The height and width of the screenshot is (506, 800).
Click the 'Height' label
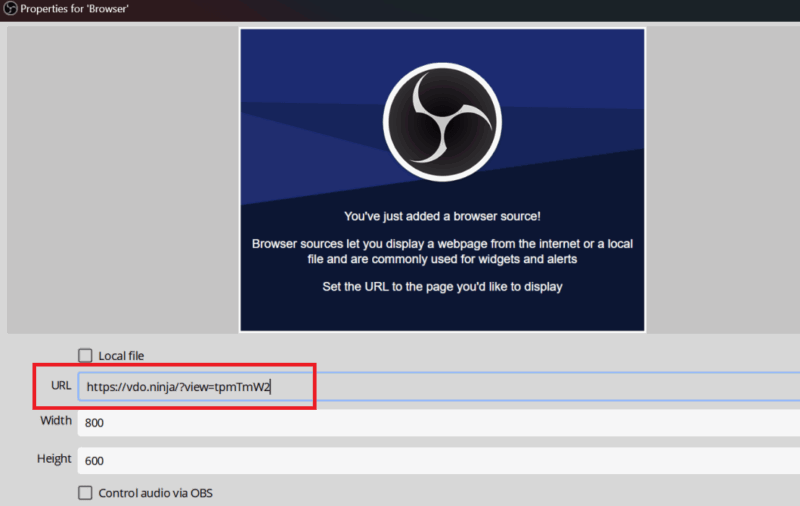pyautogui.click(x=54, y=459)
